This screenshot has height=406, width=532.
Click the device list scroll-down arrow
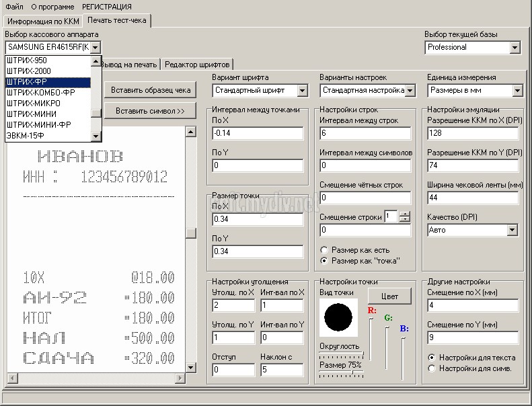(96, 136)
